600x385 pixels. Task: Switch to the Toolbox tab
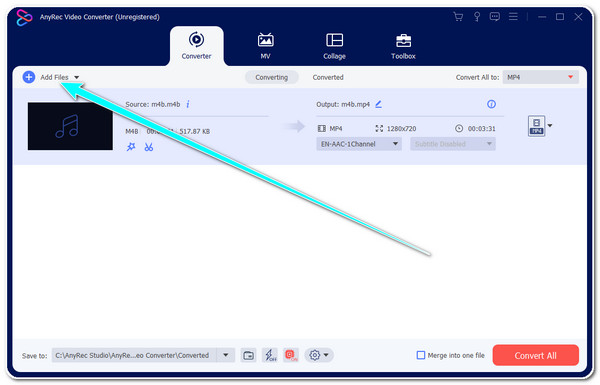point(403,46)
